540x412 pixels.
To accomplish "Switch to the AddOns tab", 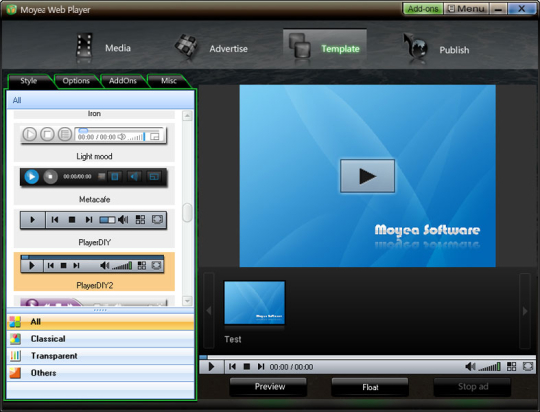I will tap(123, 81).
